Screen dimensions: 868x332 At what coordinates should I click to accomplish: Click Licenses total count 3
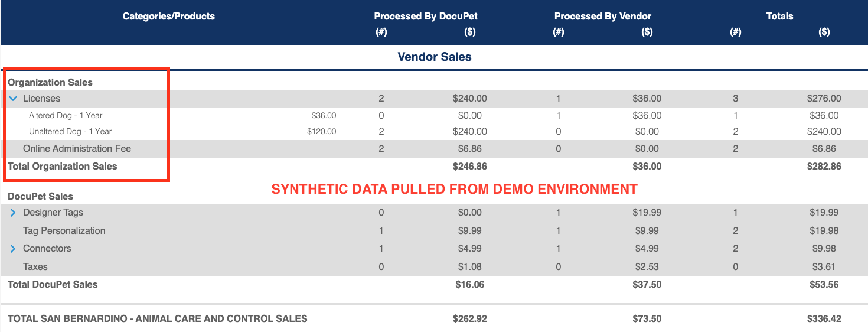pos(735,99)
